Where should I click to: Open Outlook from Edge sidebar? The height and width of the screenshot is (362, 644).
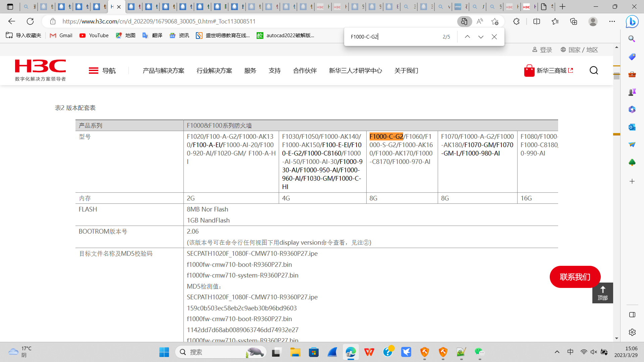point(632,127)
